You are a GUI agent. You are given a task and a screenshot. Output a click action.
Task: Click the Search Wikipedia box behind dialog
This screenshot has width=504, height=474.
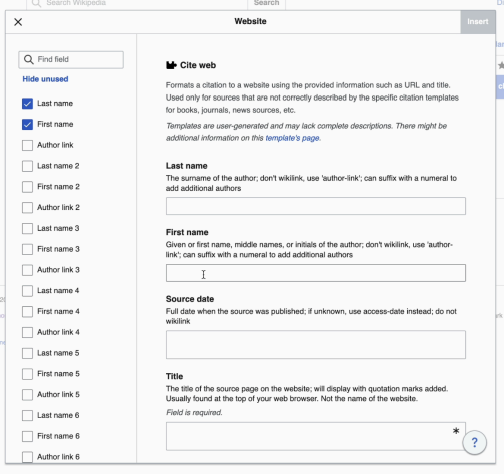pyautogui.click(x=137, y=3)
